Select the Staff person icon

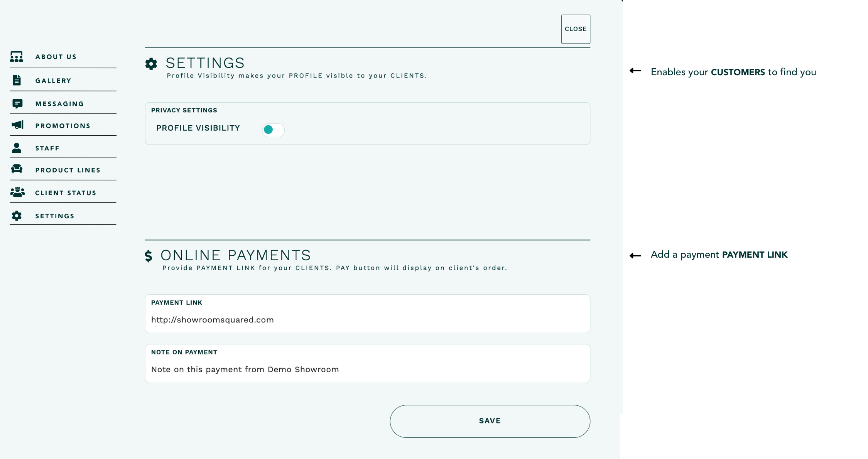click(x=17, y=147)
